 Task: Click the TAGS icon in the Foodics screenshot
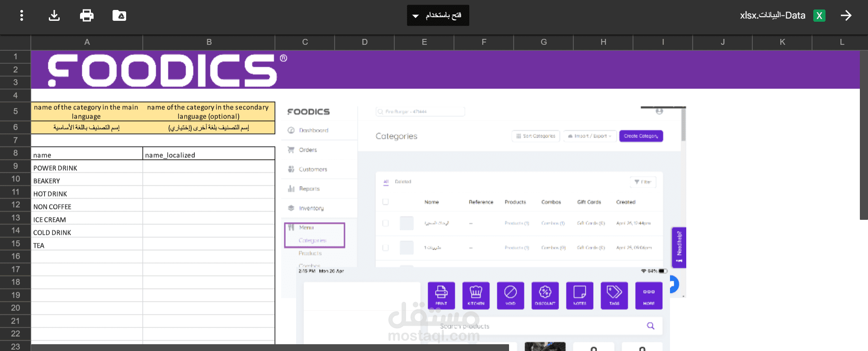[x=614, y=296]
